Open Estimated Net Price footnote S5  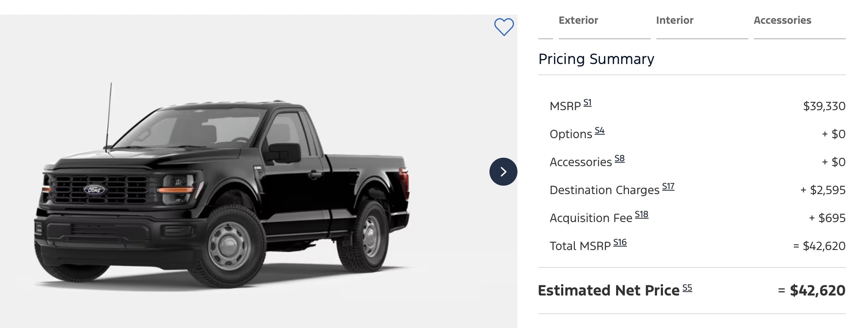pyautogui.click(x=687, y=288)
